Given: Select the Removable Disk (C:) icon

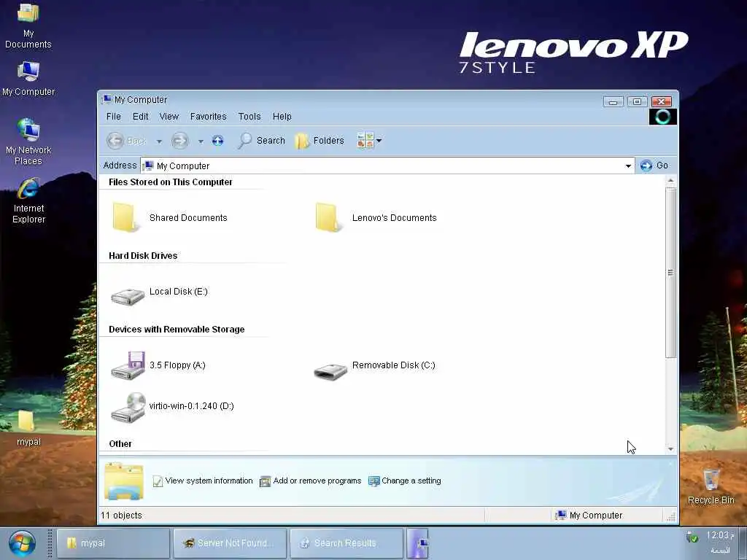Looking at the screenshot, I should 330,370.
